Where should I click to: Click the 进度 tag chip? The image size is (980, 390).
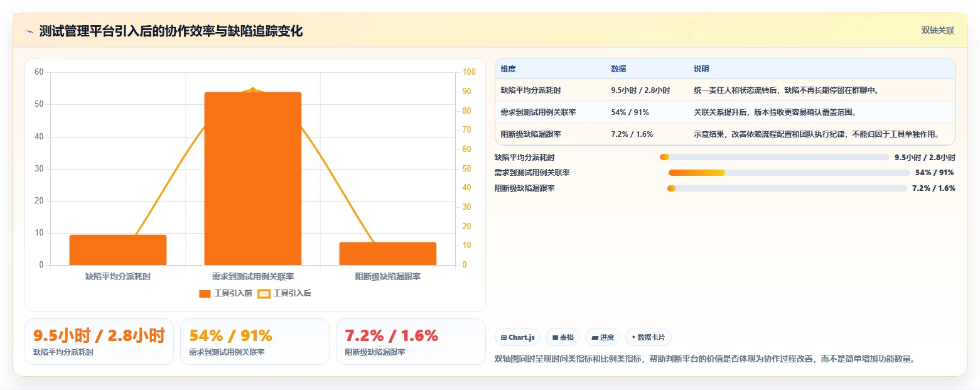coord(603,337)
